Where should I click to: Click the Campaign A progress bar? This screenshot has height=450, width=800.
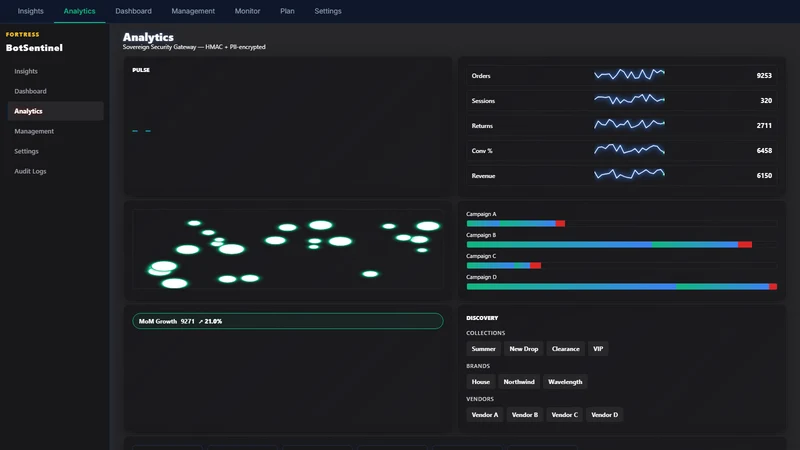621,223
